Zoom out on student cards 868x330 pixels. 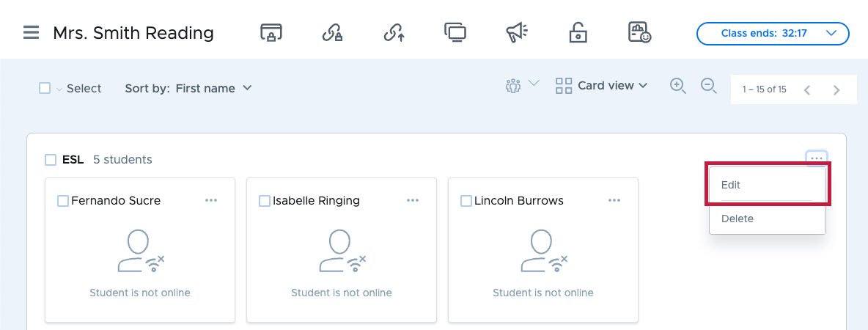709,86
